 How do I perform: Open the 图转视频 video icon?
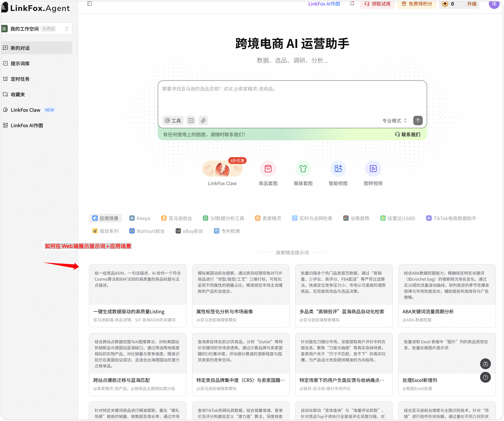pos(373,169)
